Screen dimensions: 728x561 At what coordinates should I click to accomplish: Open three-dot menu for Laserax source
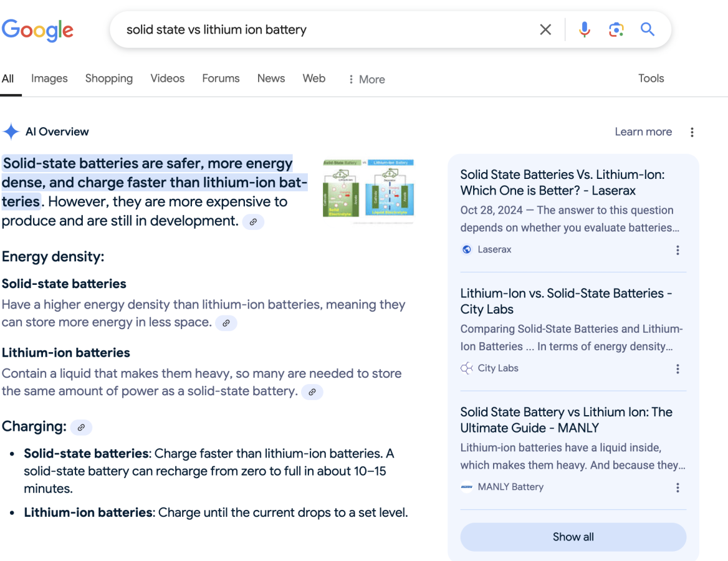(678, 250)
